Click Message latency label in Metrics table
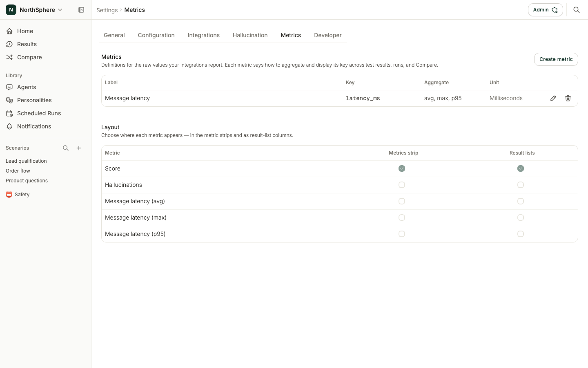This screenshot has width=588, height=368. tap(127, 98)
